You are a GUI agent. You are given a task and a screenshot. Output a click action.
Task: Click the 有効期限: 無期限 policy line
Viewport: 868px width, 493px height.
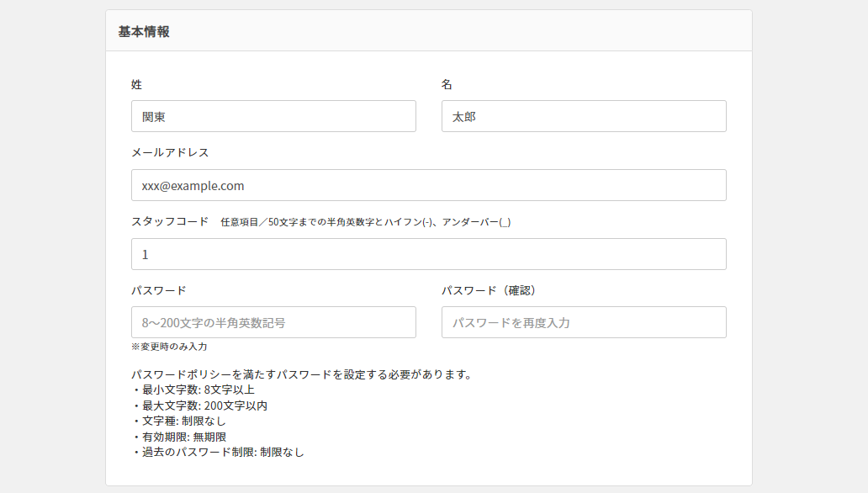[x=179, y=437]
